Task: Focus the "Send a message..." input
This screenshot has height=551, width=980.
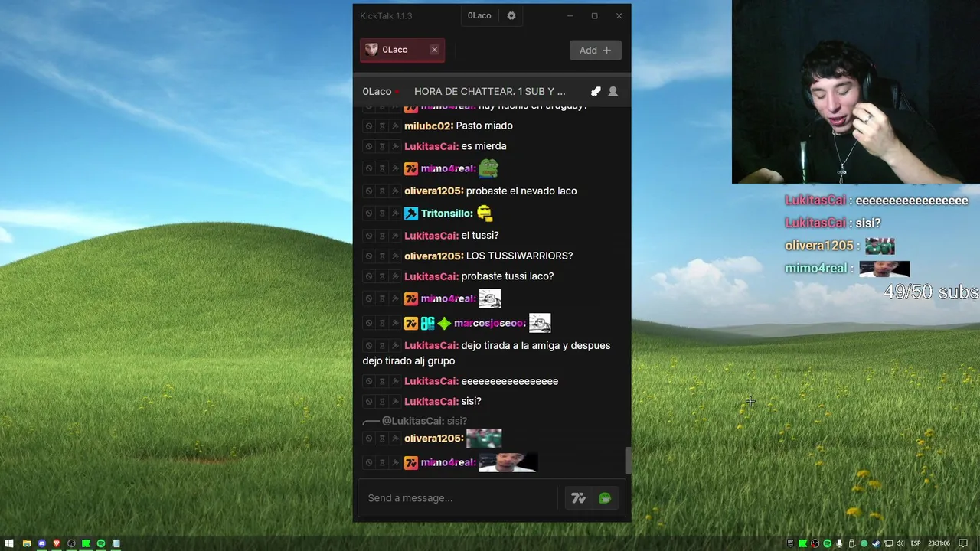Action: click(x=459, y=498)
